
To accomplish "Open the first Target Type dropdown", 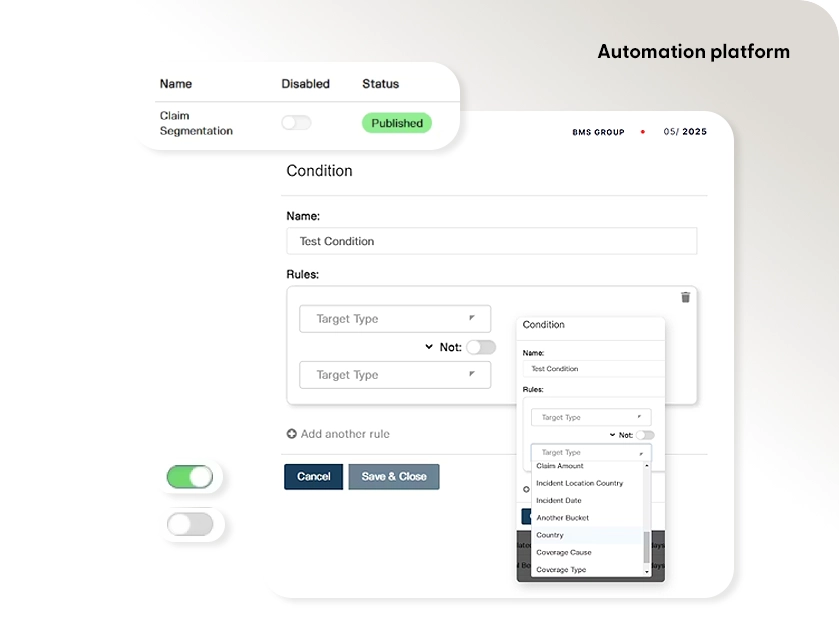I will 395,319.
